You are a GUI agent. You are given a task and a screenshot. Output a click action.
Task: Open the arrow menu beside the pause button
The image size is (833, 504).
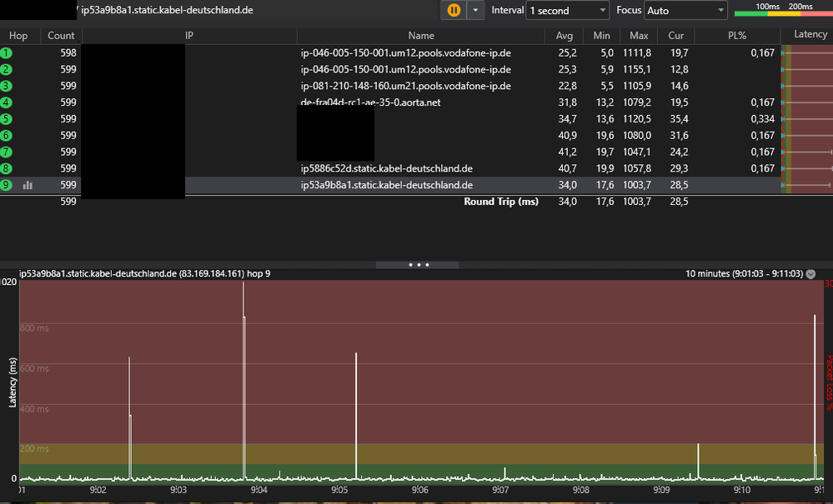474,10
